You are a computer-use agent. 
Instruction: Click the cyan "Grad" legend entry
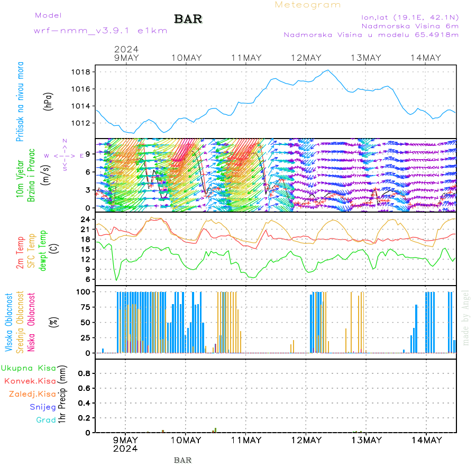(x=46, y=420)
